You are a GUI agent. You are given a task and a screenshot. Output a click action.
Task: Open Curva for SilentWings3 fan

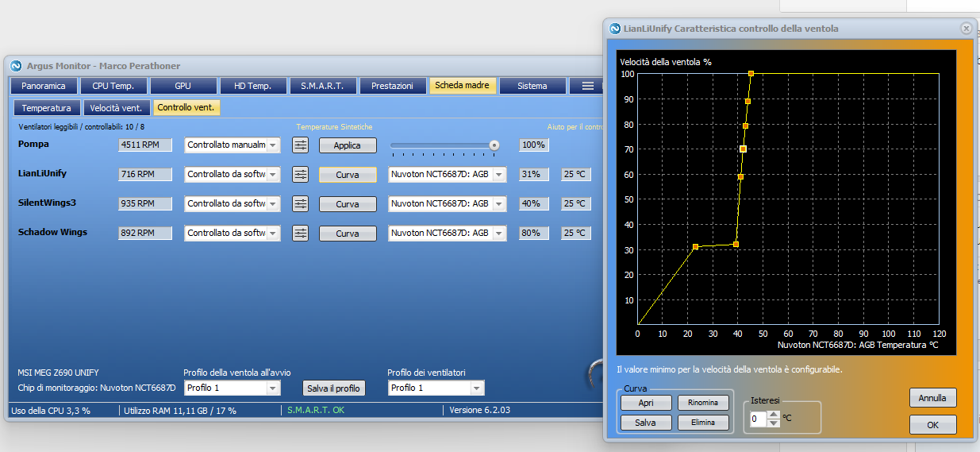point(348,204)
